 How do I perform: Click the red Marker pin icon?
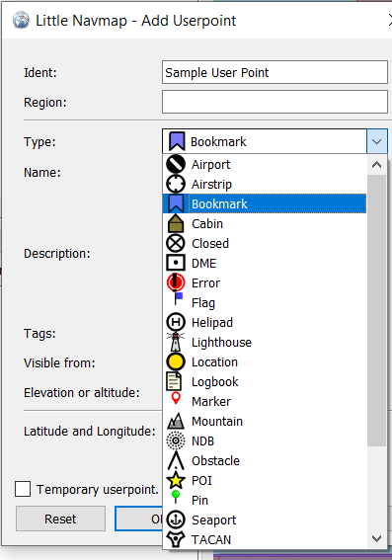click(x=176, y=398)
